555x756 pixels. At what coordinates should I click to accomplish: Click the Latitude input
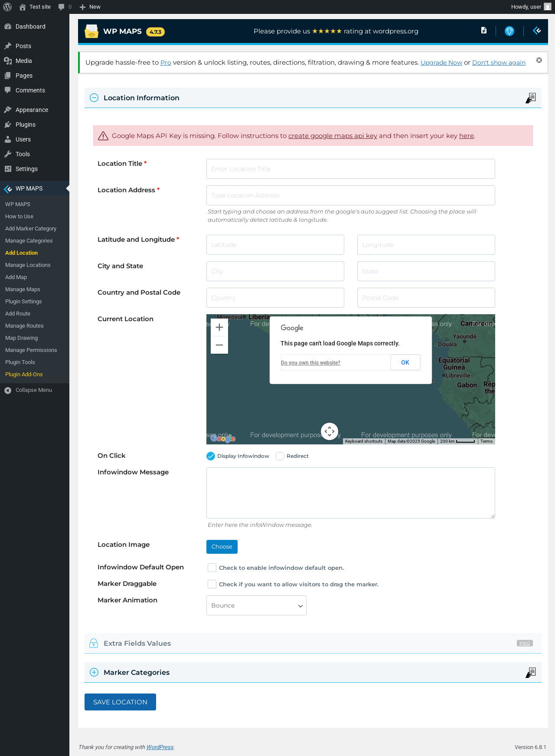tap(275, 245)
